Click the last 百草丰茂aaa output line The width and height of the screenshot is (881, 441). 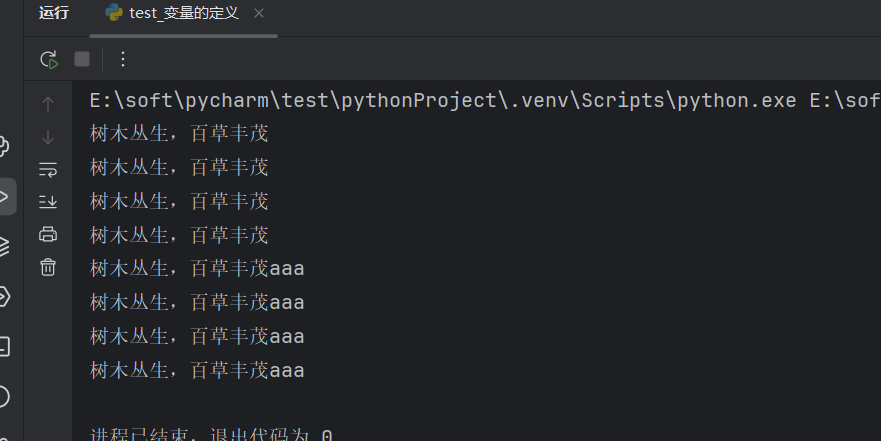[197, 370]
